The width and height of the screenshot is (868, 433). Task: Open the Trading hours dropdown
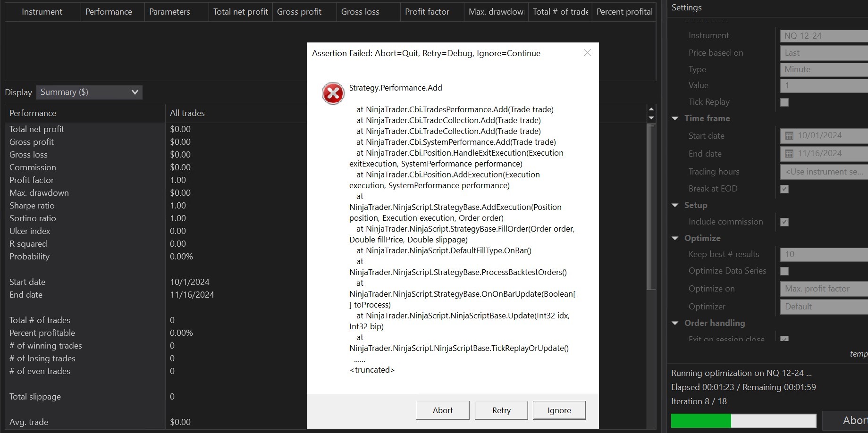(824, 172)
